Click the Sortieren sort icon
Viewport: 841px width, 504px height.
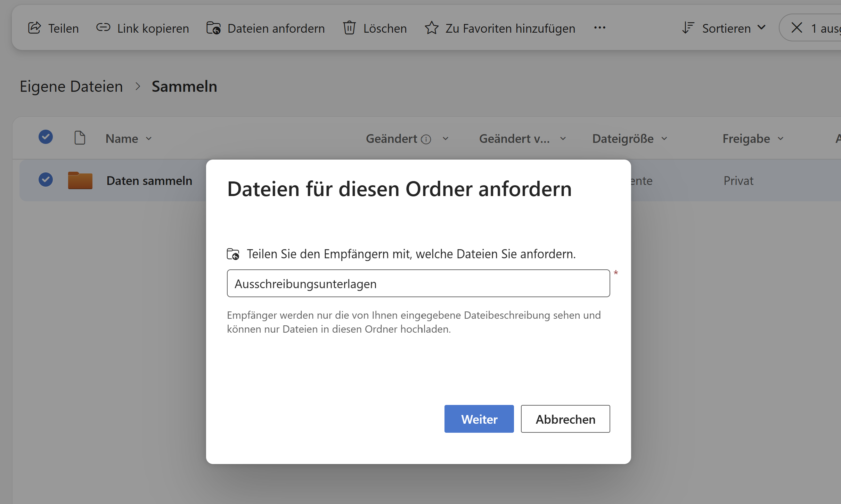[689, 28]
